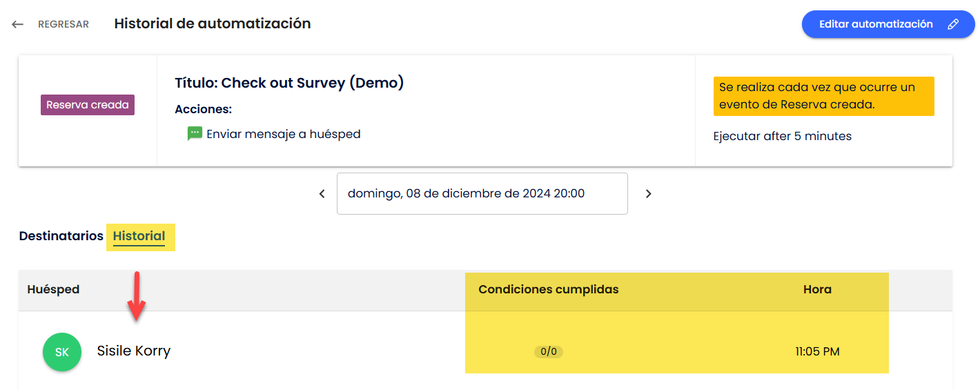Click the yellow Reserva creada event note
Viewport: 980px width, 390px height.
(x=824, y=96)
